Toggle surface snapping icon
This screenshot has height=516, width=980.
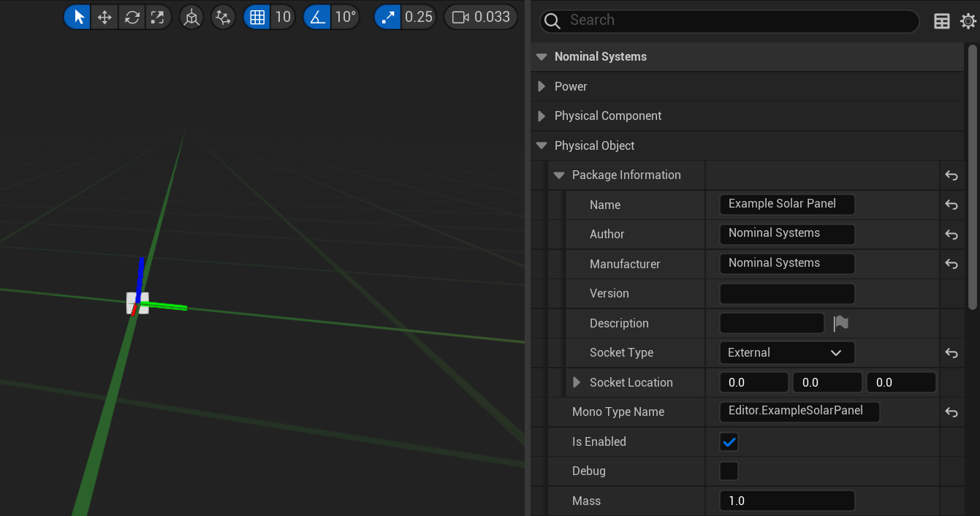223,17
